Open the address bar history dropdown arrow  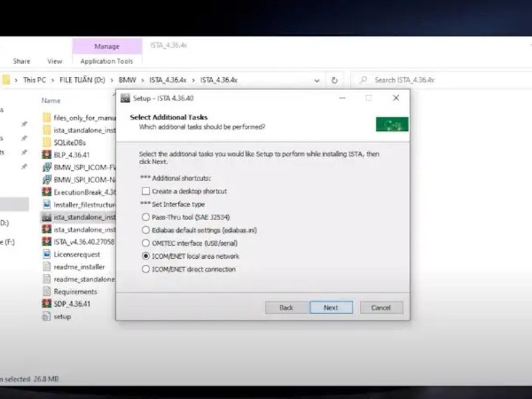[x=316, y=80]
